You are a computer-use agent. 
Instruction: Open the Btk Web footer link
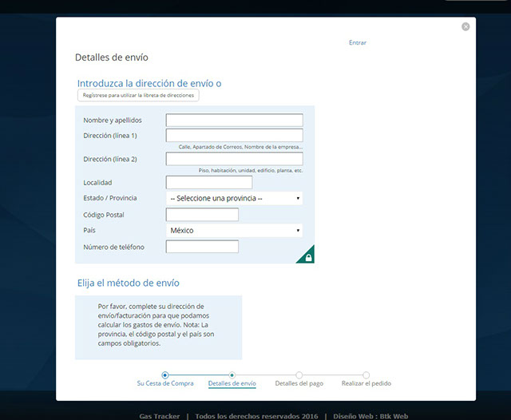point(394,416)
